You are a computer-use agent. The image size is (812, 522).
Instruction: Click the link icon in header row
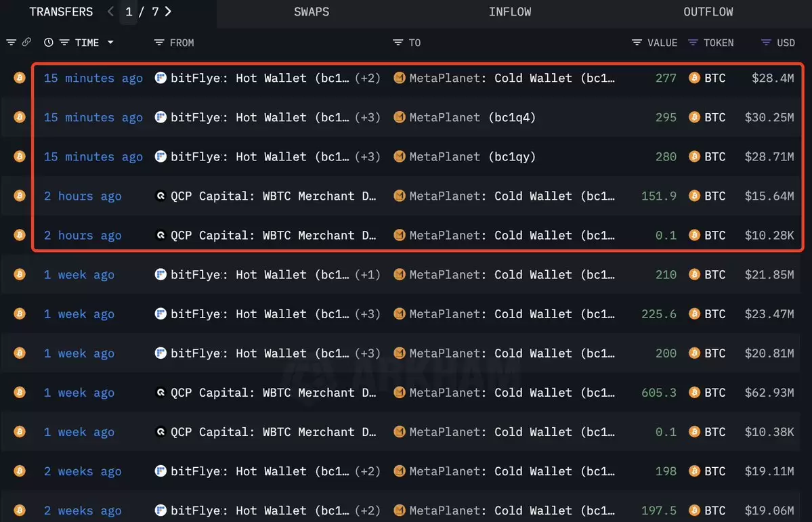(x=26, y=43)
